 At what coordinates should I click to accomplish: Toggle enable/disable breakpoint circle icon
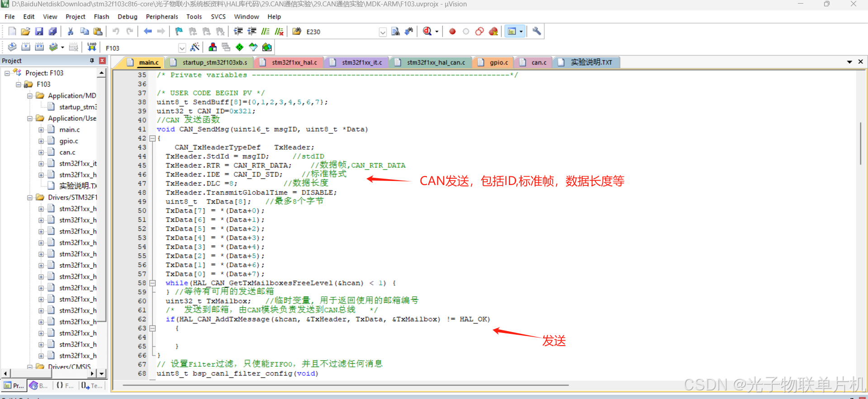coord(466,31)
